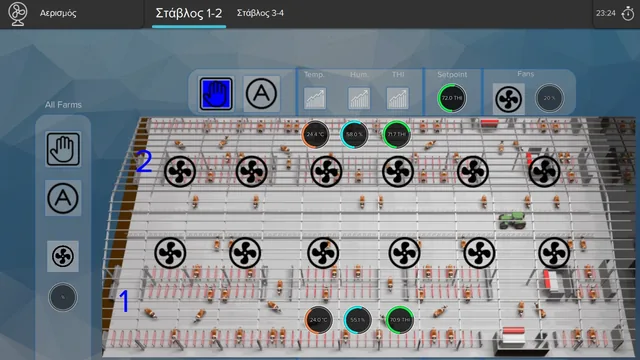Select the green tractor in the aisle
The width and height of the screenshot is (640, 360).
512,220
